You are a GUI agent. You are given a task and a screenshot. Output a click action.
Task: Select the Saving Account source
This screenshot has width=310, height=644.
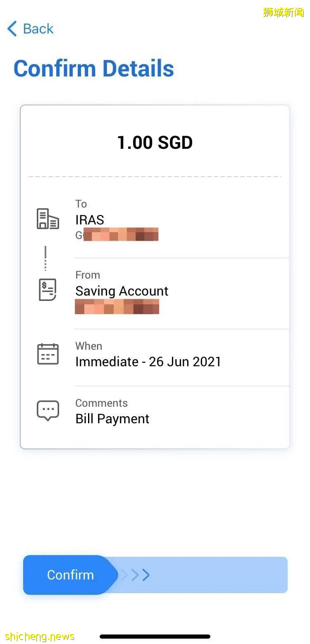coord(122,291)
